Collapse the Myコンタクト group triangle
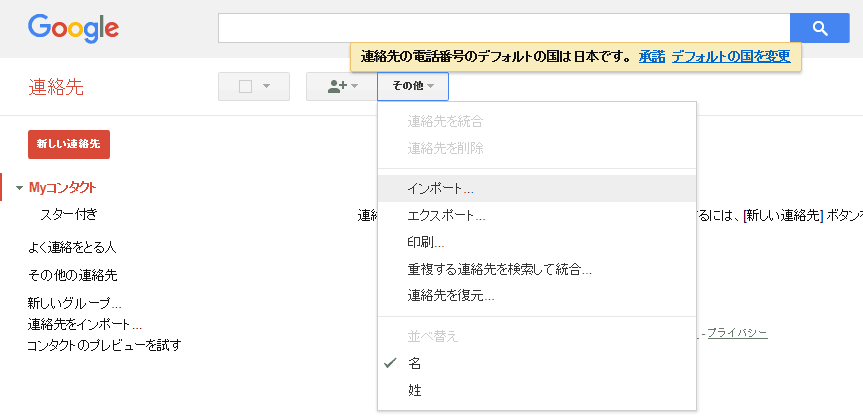The width and height of the screenshot is (863, 419). pyautogui.click(x=19, y=188)
